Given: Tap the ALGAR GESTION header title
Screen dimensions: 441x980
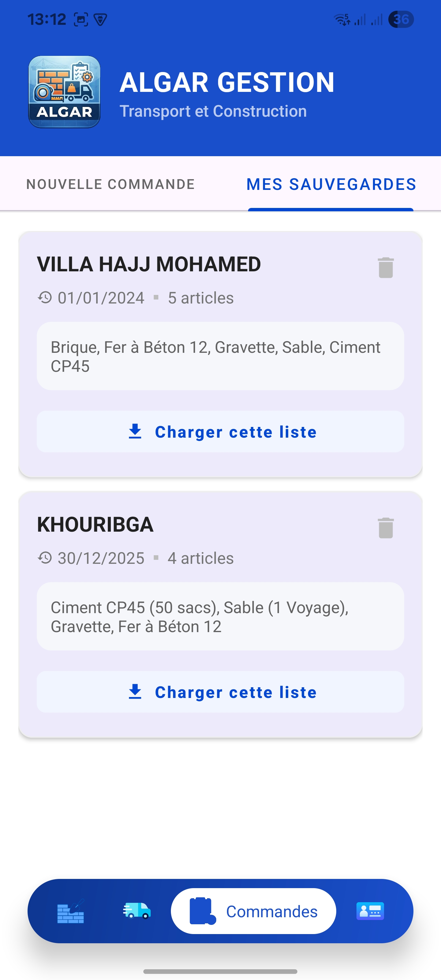Looking at the screenshot, I should 227,82.
